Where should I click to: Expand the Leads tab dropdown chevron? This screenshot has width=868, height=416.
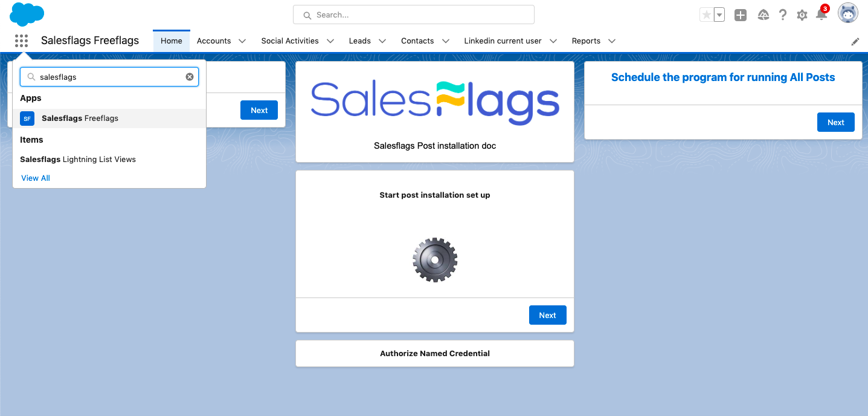click(382, 41)
